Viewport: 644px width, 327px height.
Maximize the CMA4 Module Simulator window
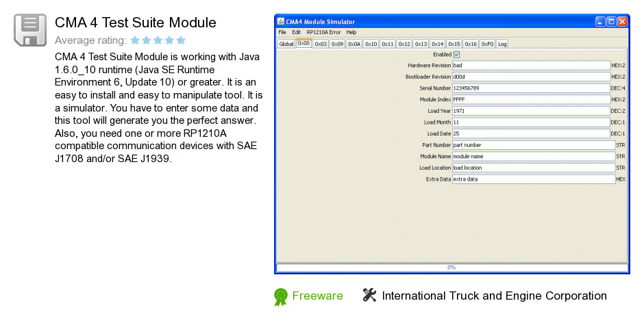[612, 21]
